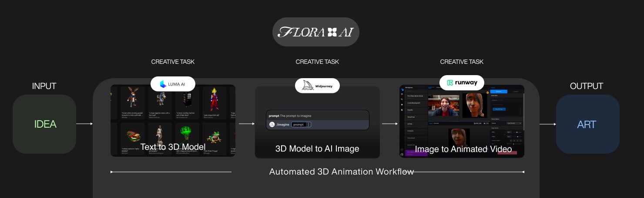Click the Workspaces header in Runway
Image resolution: width=644 pixels, height=198 pixels.
(x=409, y=87)
